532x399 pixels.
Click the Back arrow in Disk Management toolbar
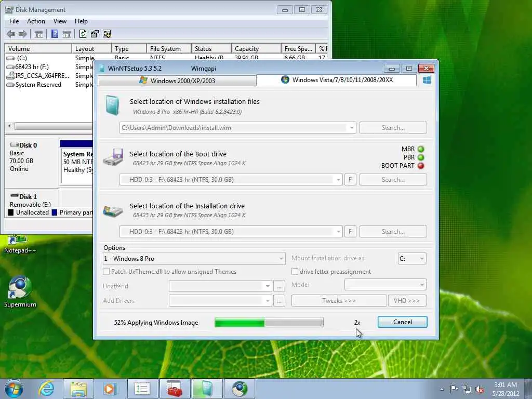pos(11,34)
